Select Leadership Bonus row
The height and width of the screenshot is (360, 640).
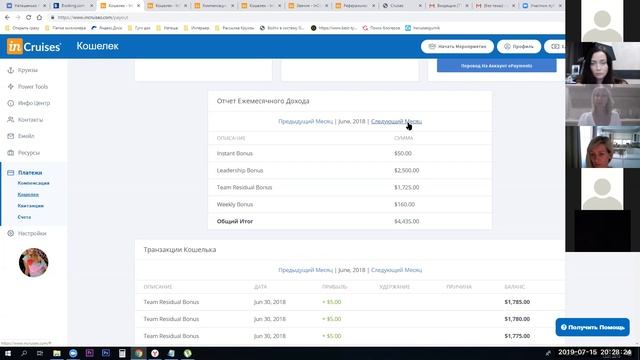pos(350,171)
